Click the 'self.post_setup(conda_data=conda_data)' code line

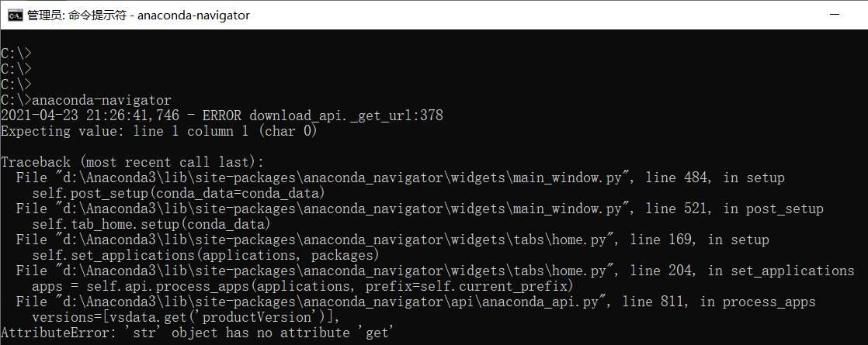tap(178, 193)
